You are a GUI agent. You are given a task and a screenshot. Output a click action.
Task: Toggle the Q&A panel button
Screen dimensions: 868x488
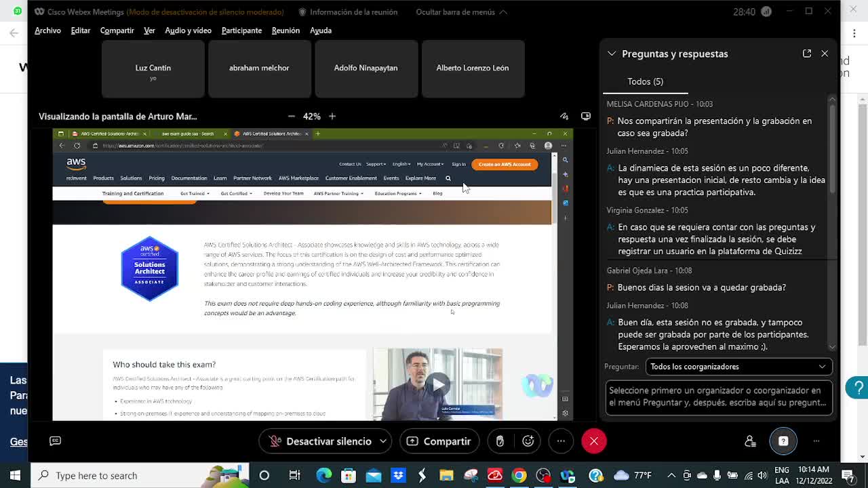click(783, 441)
